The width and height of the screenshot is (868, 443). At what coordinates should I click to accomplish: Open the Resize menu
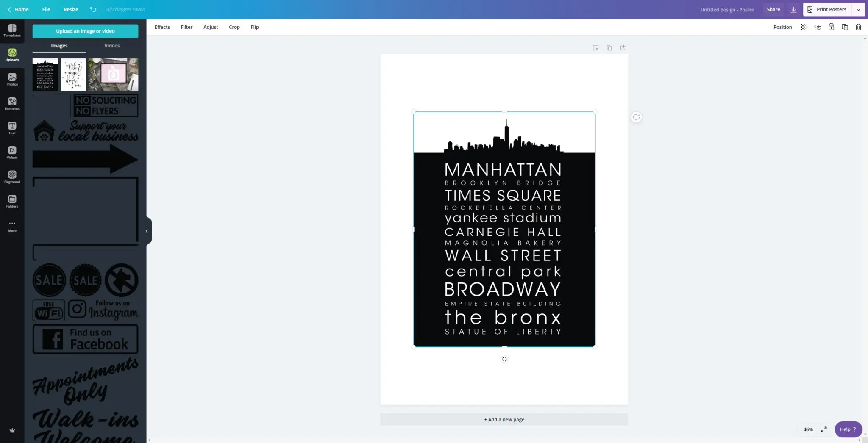[x=71, y=9]
